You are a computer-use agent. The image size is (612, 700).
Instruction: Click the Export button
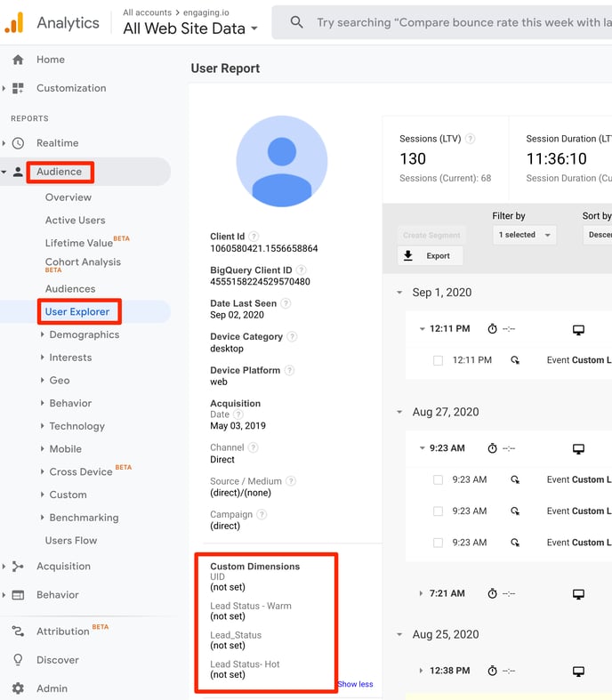(x=431, y=256)
